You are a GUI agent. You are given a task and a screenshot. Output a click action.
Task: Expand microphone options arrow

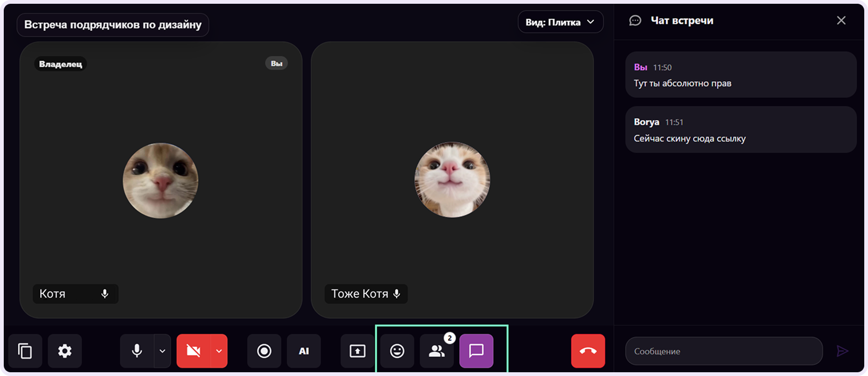pos(163,351)
